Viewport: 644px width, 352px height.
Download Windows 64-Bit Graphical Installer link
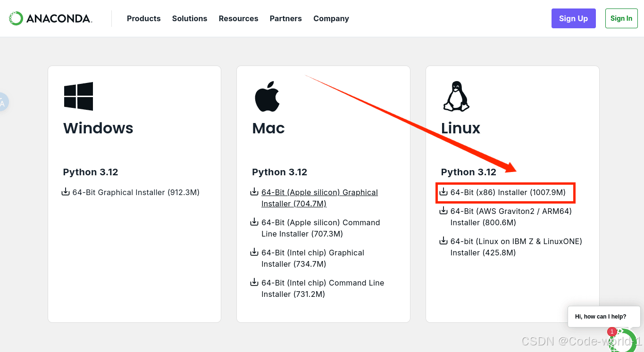point(136,192)
